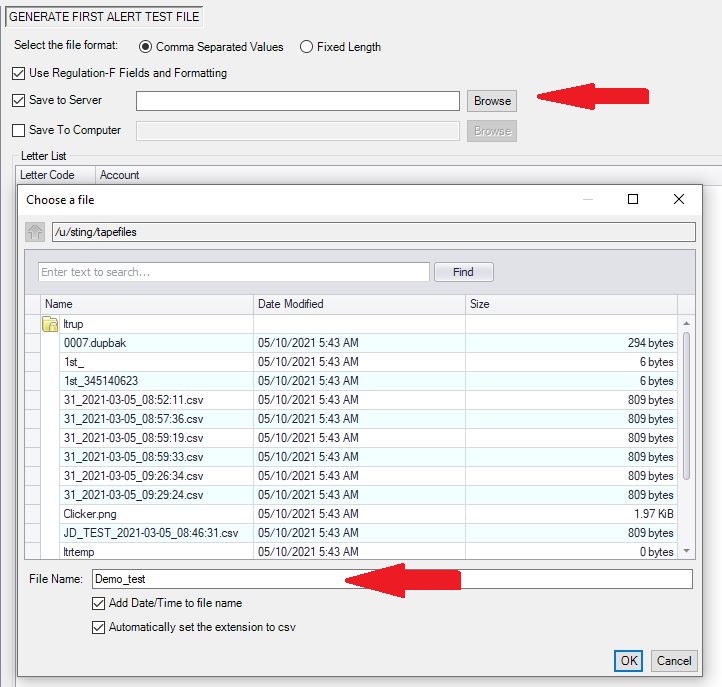Click Browse next to Save to Server
The width and height of the screenshot is (722, 687).
coord(492,101)
